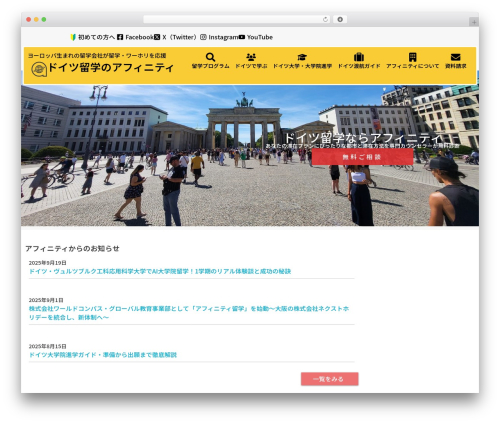Open the 初めての方へ link

96,37
